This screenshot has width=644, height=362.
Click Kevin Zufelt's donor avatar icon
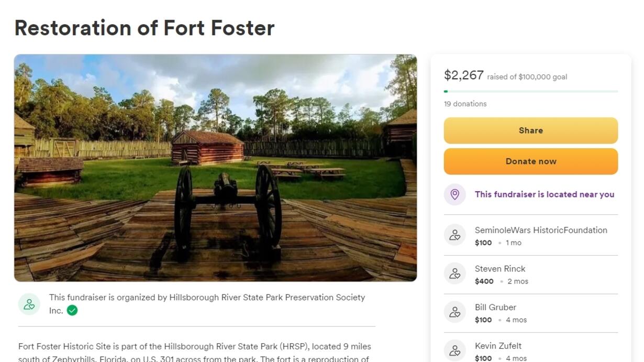(454, 350)
